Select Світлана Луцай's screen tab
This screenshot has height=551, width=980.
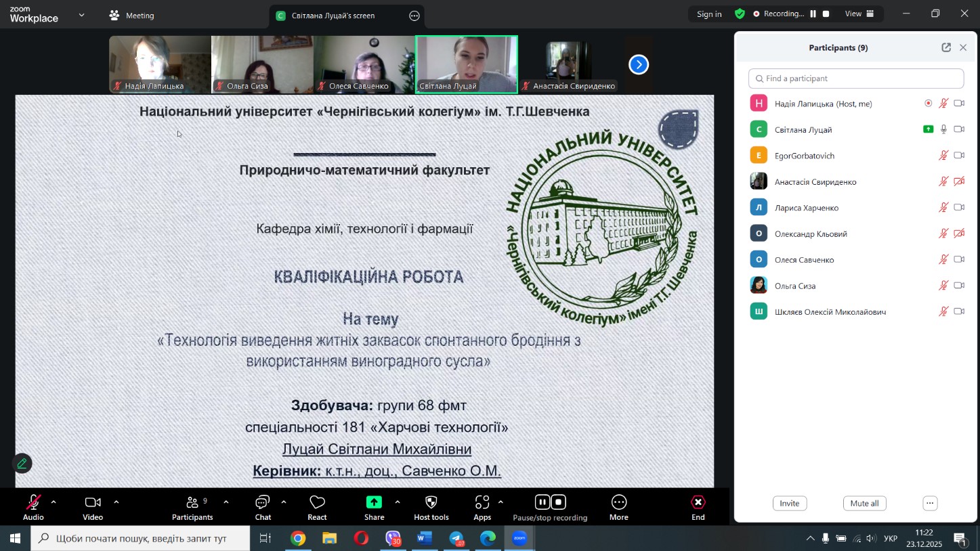coord(335,16)
